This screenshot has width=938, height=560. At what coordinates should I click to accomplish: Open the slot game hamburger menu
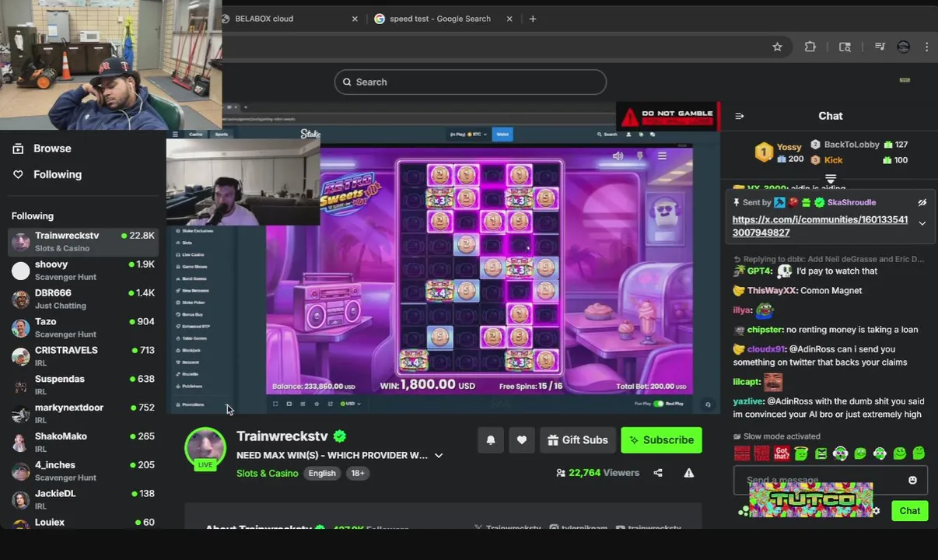point(662,156)
